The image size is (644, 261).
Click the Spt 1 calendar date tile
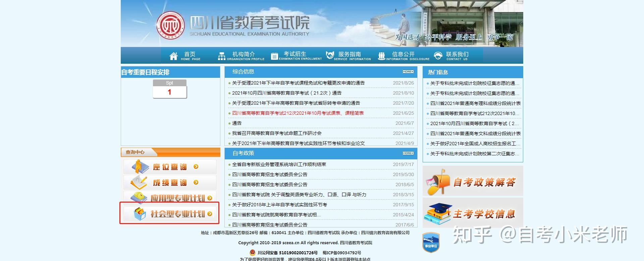pos(170,89)
